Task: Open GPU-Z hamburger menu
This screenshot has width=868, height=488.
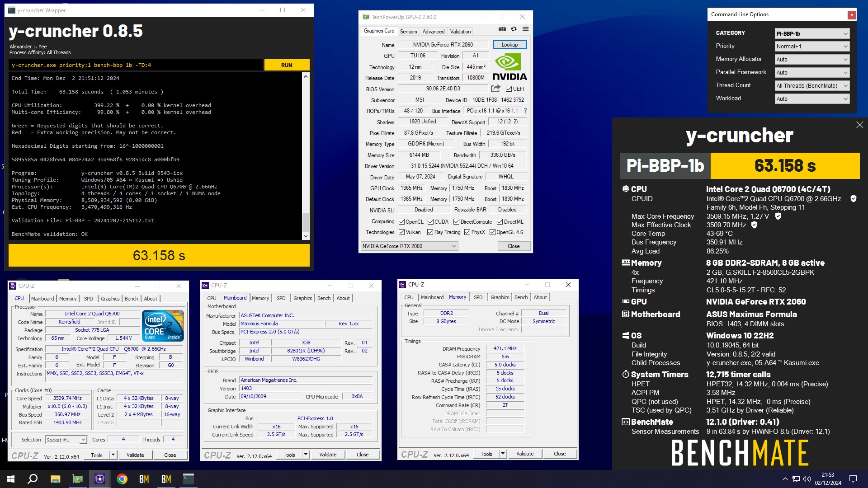Action: (x=525, y=29)
